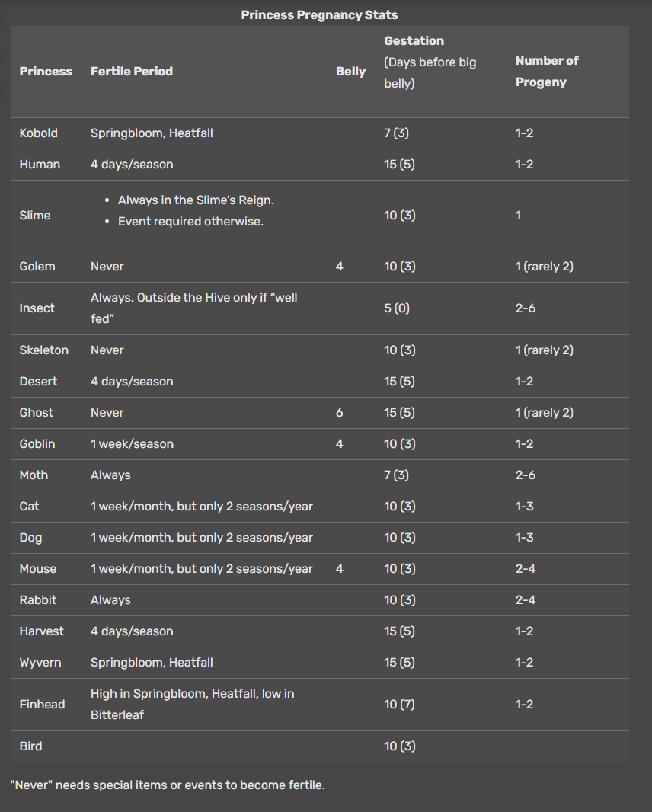Click the Princess column header
652x812 pixels.
tap(46, 72)
